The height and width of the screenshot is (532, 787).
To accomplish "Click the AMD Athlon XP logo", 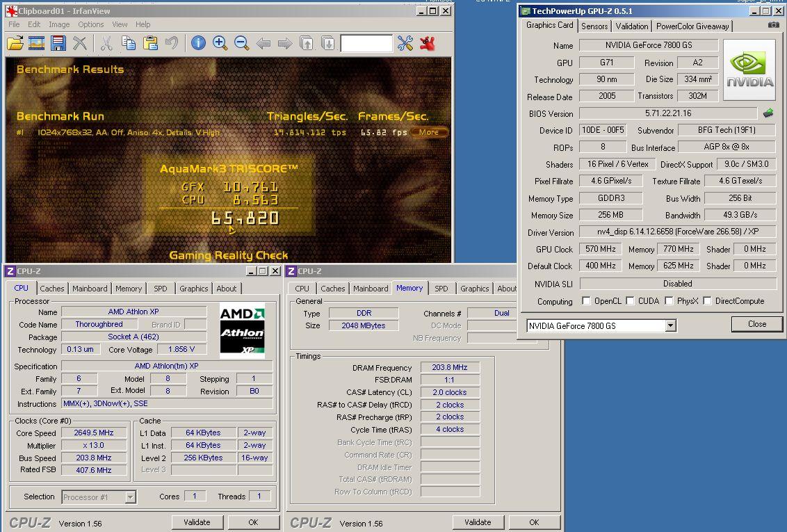I will point(243,331).
